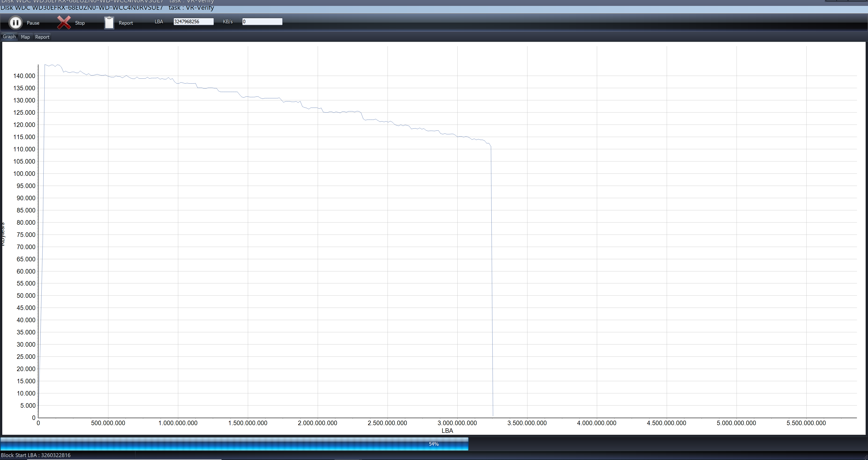Click the round Pause icon
The image size is (868, 460).
point(15,23)
